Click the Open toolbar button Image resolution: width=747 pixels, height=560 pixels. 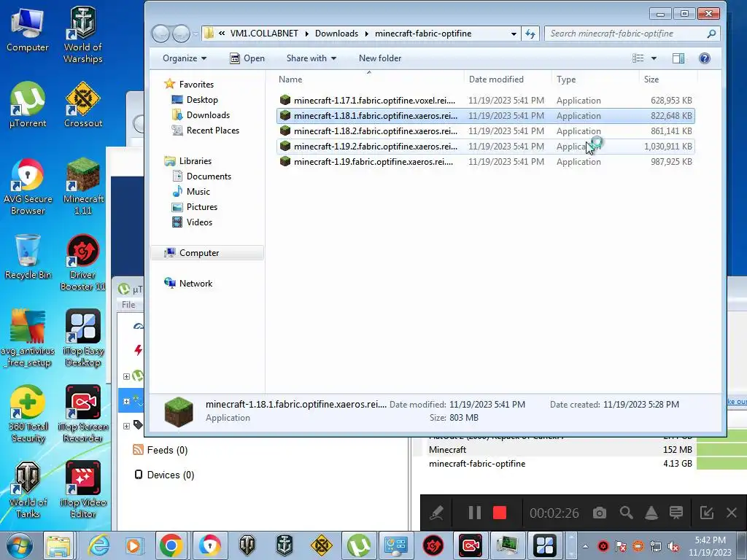[x=247, y=58]
